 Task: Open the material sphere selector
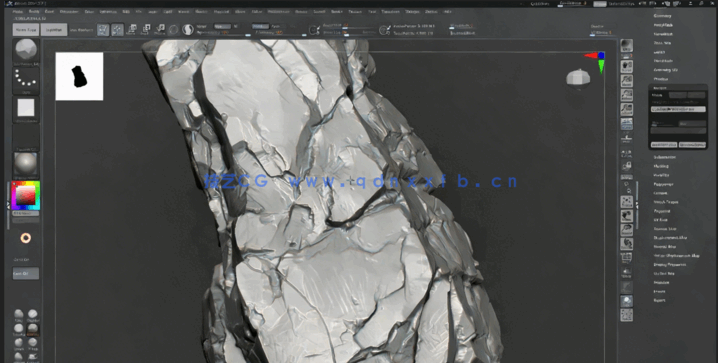pyautogui.click(x=26, y=164)
